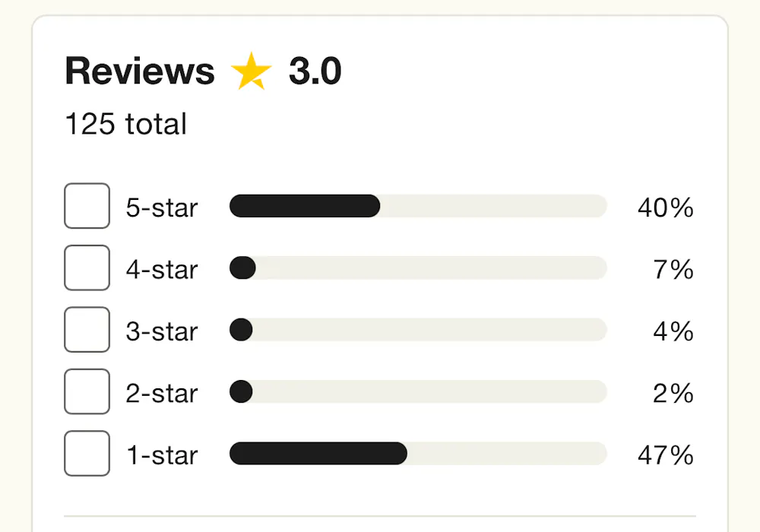Click the 5-star label text

pos(162,207)
